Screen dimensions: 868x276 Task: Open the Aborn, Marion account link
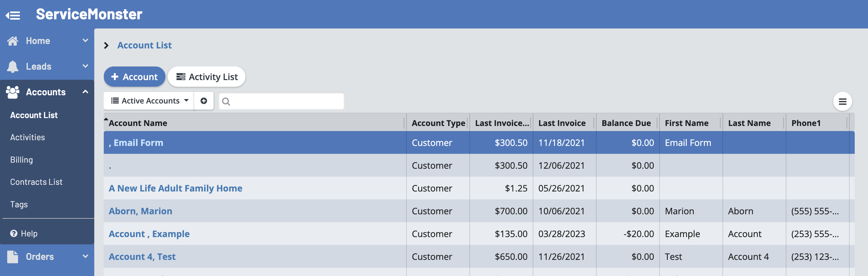[x=140, y=211]
